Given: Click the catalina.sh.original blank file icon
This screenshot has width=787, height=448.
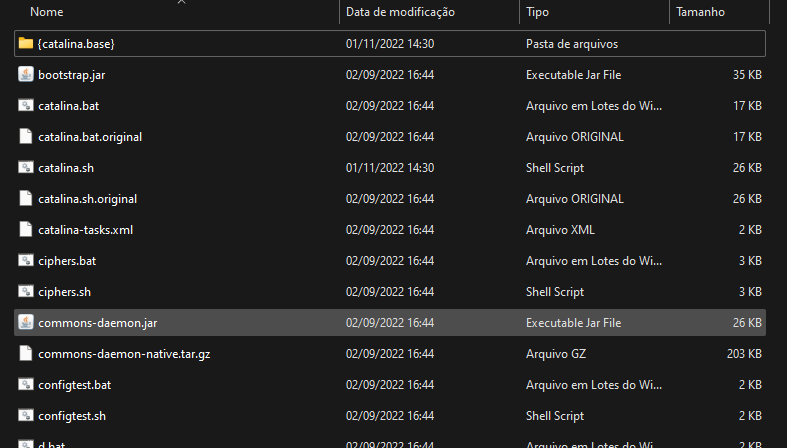Looking at the screenshot, I should (26, 199).
